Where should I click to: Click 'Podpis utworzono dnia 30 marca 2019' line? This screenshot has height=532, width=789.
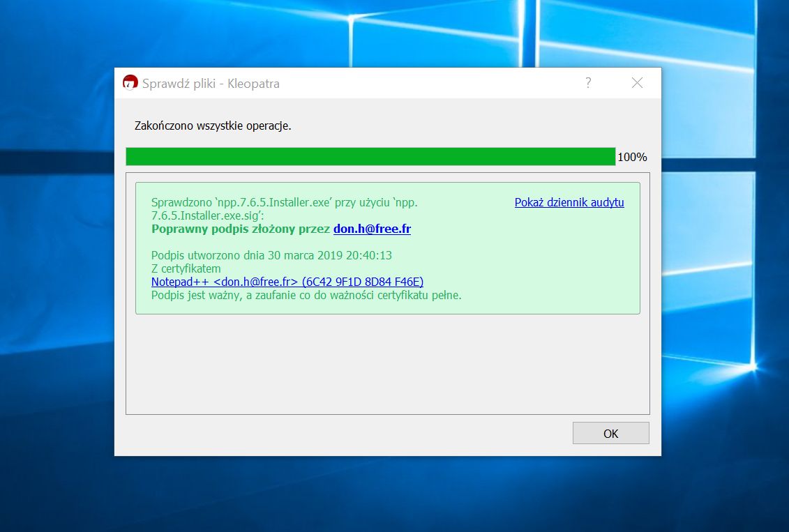pos(271,255)
